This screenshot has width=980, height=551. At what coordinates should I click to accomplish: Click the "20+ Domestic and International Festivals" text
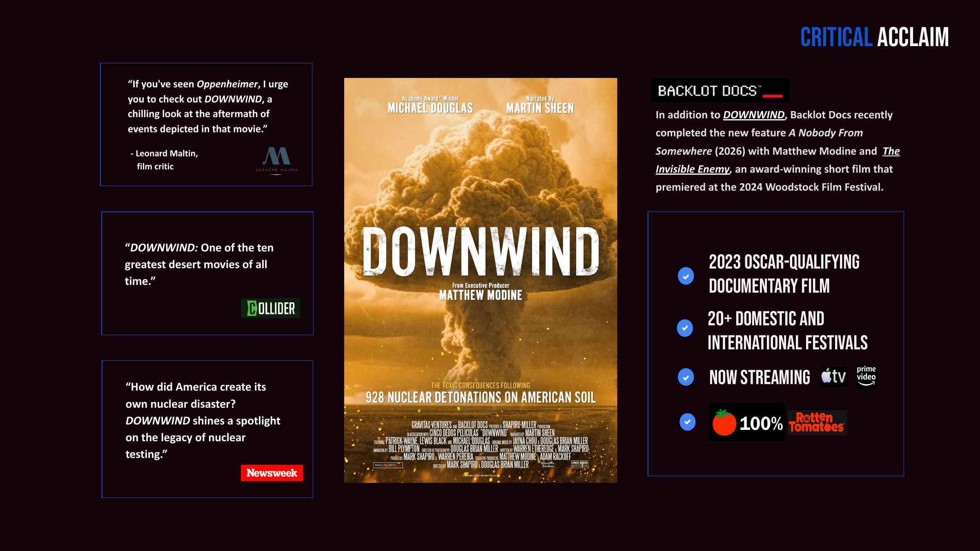pos(787,331)
